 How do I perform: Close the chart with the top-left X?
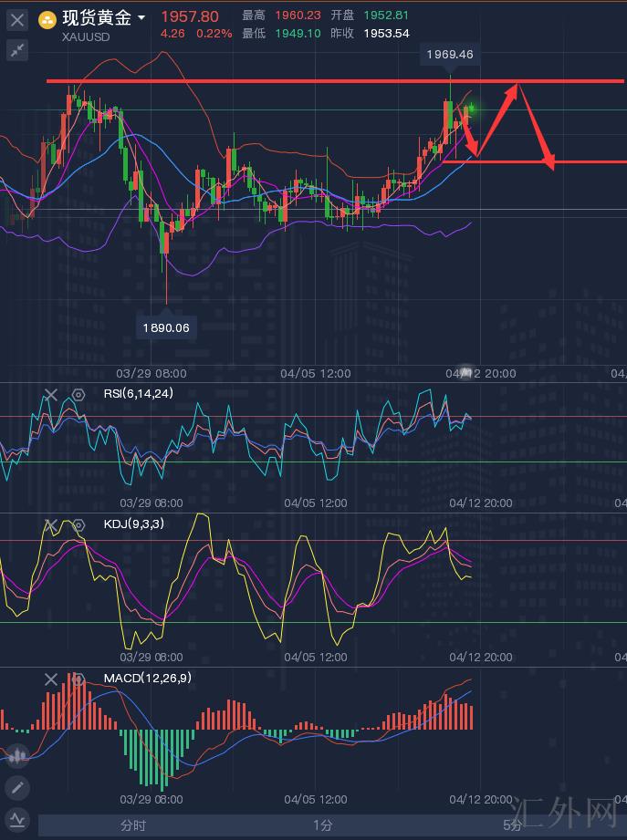16,20
